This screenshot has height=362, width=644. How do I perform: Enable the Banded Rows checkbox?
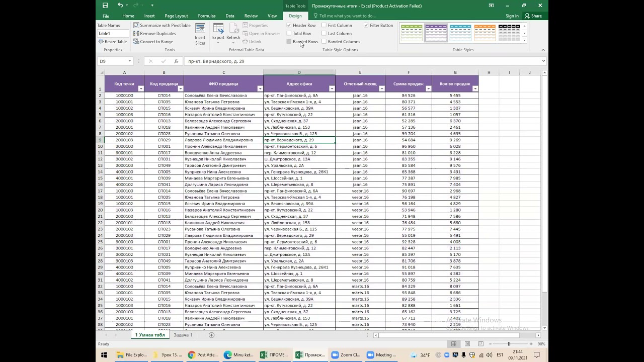pyautogui.click(x=289, y=42)
